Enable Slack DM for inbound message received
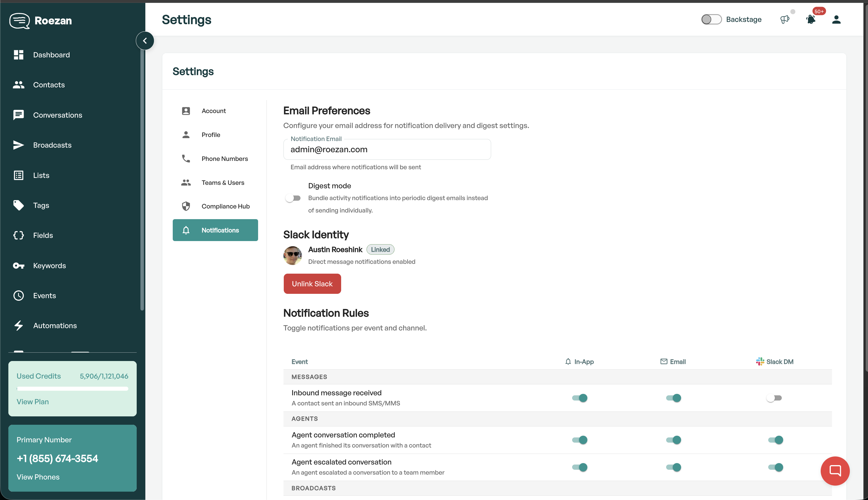868x500 pixels. click(x=774, y=398)
